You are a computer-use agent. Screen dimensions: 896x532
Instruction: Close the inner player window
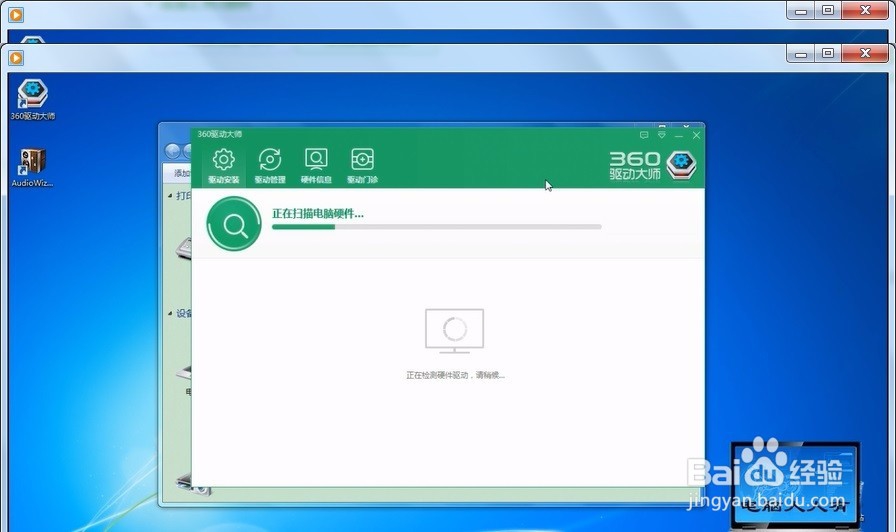pos(865,54)
